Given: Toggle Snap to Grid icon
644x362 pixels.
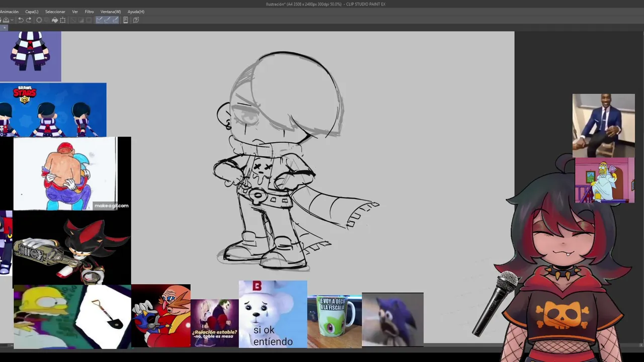Looking at the screenshot, I should [115, 20].
